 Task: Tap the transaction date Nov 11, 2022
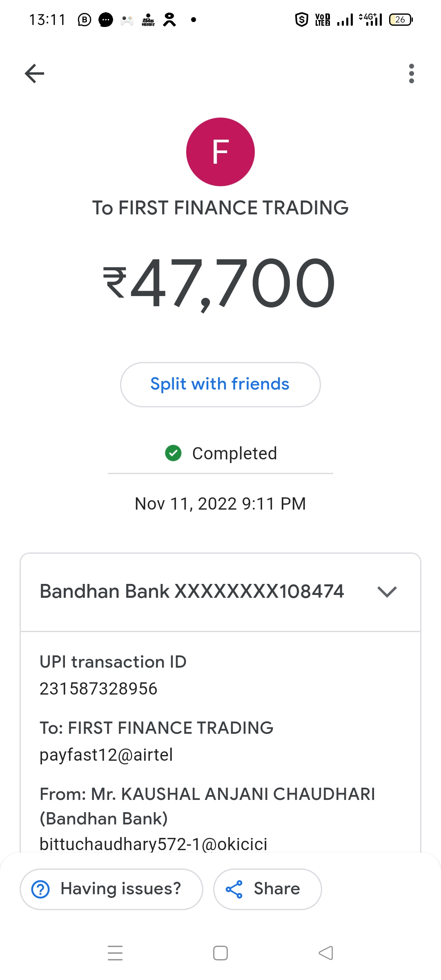pos(220,503)
